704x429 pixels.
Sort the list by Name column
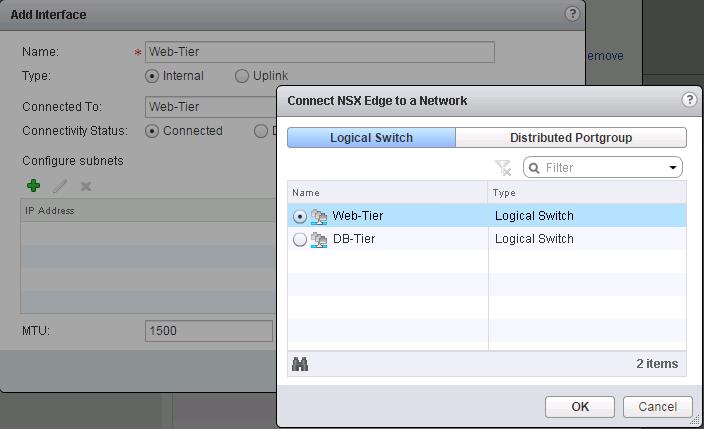(x=387, y=193)
